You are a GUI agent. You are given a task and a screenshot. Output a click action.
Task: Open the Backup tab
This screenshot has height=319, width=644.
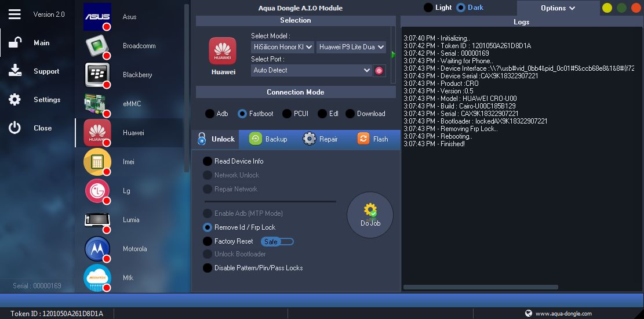[268, 139]
